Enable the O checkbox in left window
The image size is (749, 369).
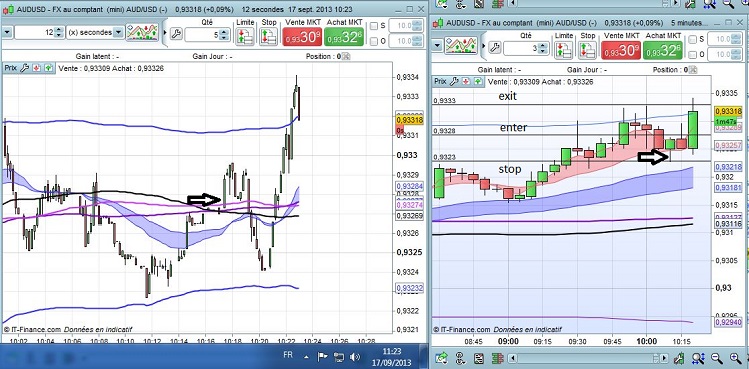point(374,42)
